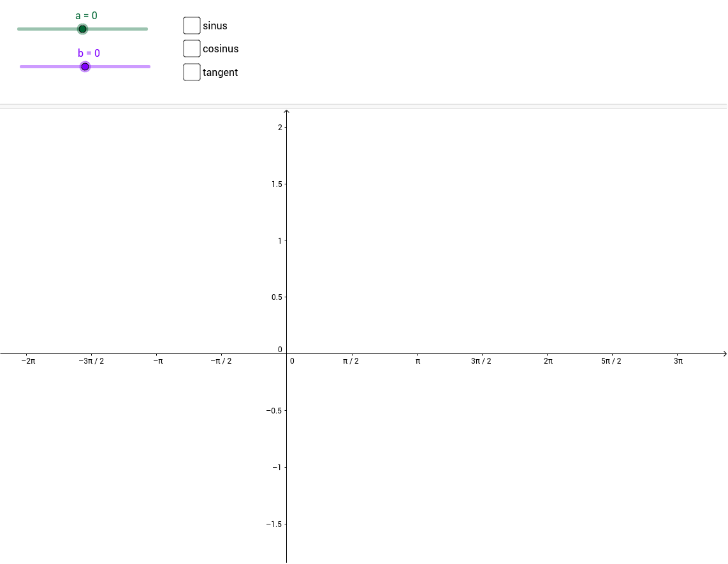Screen dimensions: 728x564
Task: Click the positive 3π / 2 axis label
Action: pyautogui.click(x=481, y=361)
